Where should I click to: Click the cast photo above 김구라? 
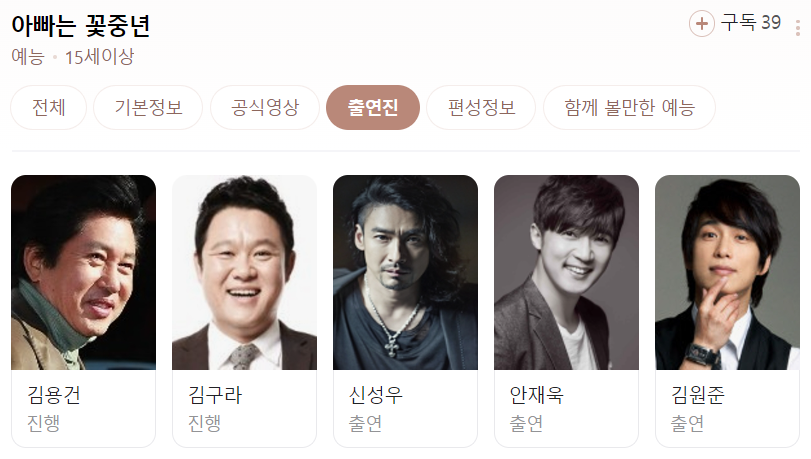(244, 272)
